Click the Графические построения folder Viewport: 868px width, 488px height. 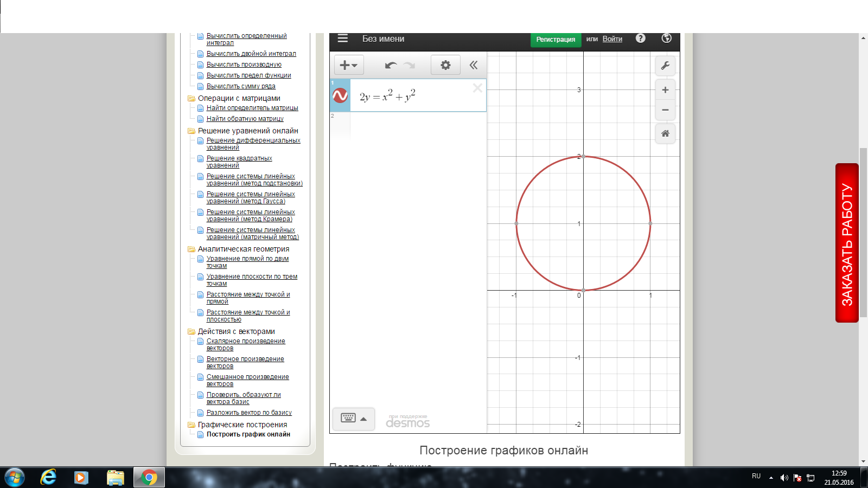tap(242, 425)
